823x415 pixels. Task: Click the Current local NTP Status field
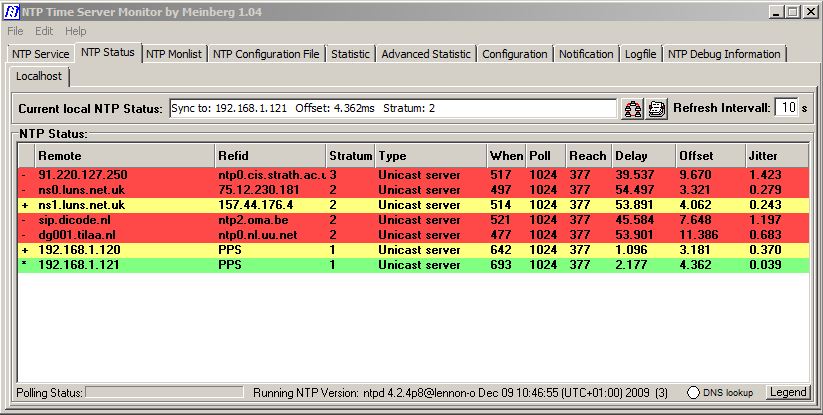tap(393, 109)
